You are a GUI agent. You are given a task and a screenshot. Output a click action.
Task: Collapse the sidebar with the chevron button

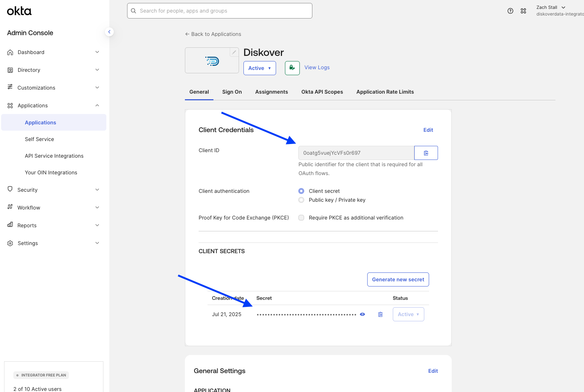(109, 32)
